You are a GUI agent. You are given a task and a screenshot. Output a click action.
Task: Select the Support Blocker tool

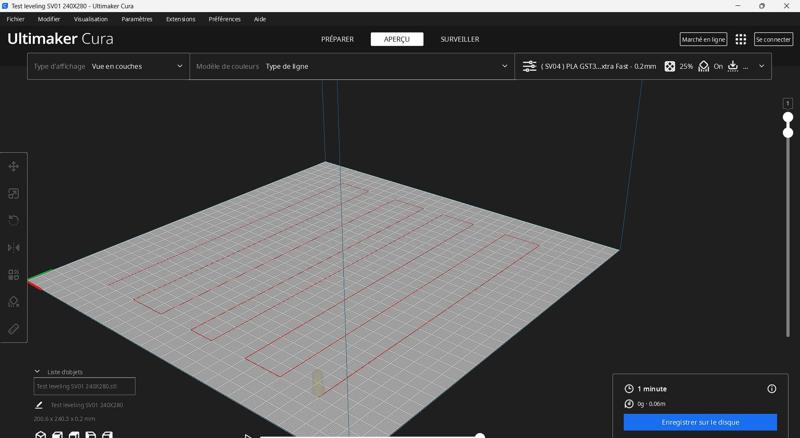click(x=14, y=302)
